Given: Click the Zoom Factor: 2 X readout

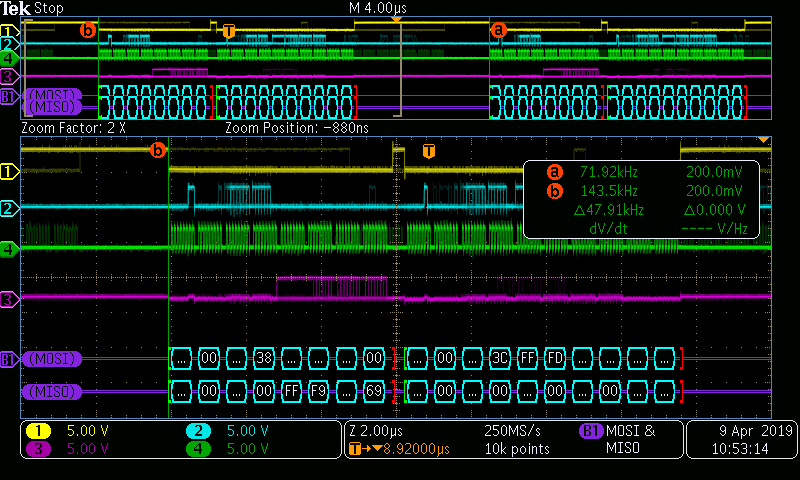Looking at the screenshot, I should (73, 128).
